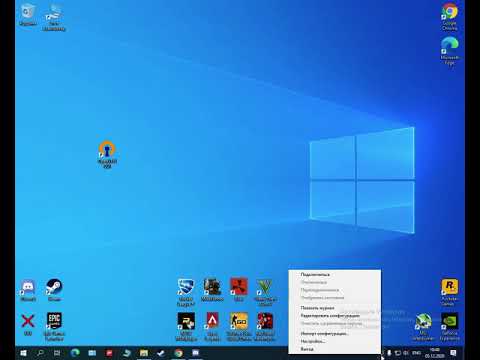Open taskbar search magnifier
Image resolution: width=480 pixels, height=360 pixels.
40,353
